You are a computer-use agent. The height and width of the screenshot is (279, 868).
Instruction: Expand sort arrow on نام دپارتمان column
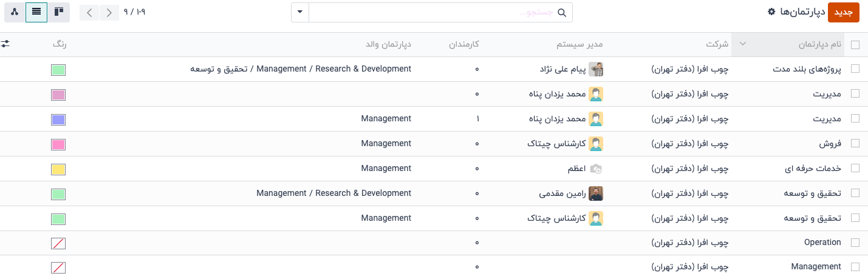pos(741,45)
